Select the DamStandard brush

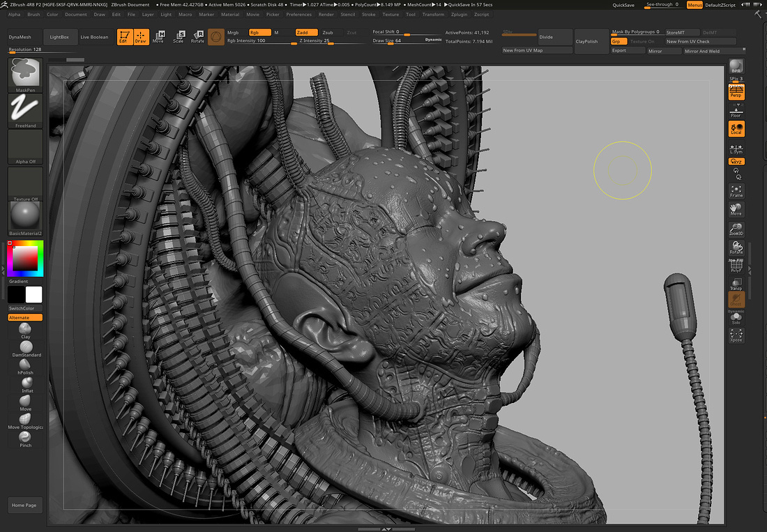coord(26,349)
